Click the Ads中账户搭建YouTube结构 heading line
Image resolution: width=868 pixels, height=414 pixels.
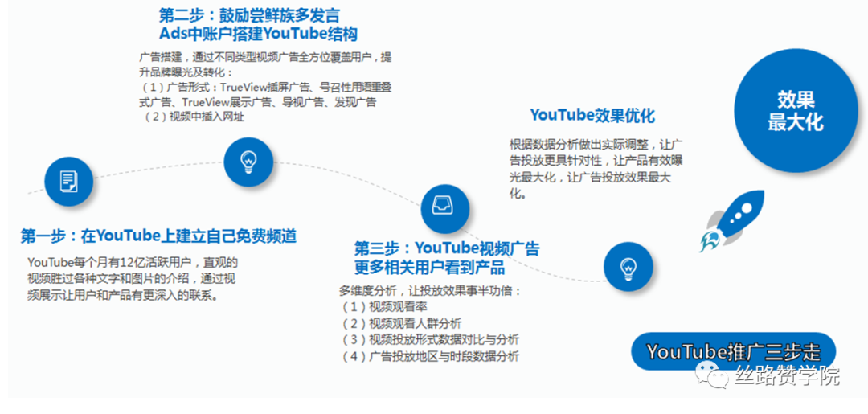click(x=257, y=35)
